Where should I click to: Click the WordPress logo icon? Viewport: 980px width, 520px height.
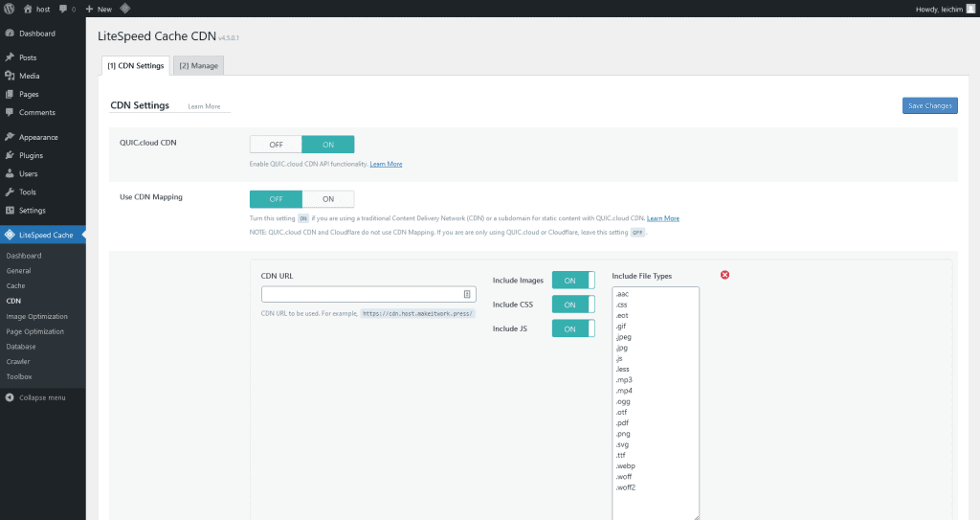click(x=10, y=9)
